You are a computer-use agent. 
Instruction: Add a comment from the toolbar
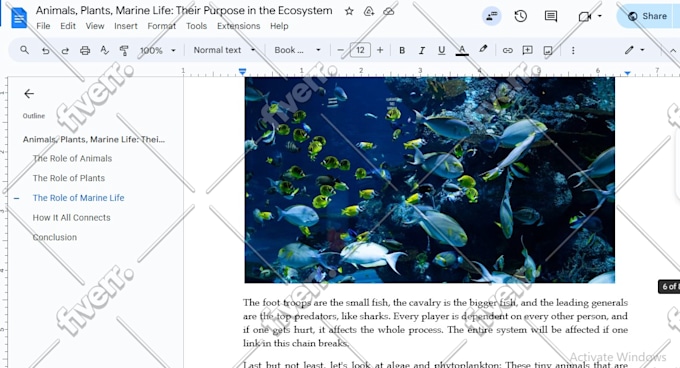(527, 50)
